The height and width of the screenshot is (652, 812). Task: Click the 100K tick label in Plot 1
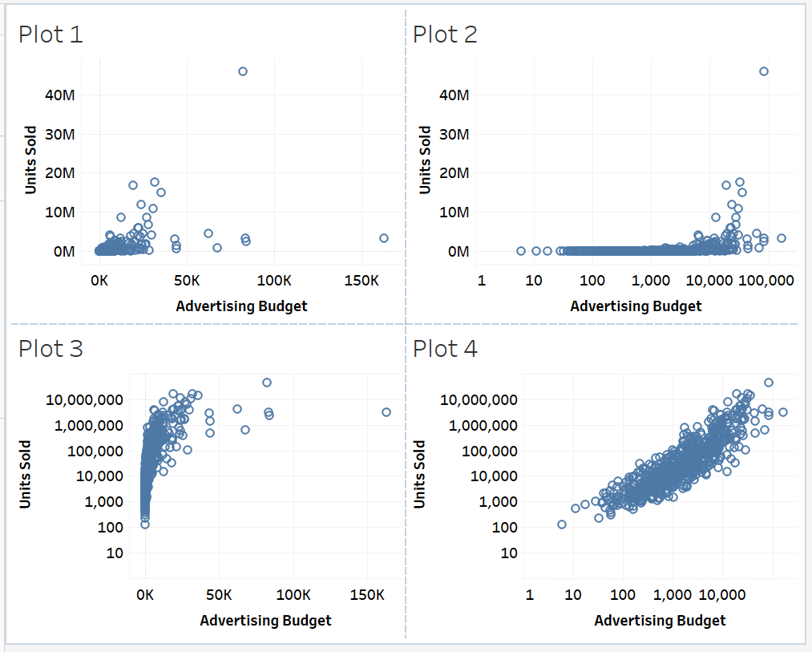click(274, 281)
